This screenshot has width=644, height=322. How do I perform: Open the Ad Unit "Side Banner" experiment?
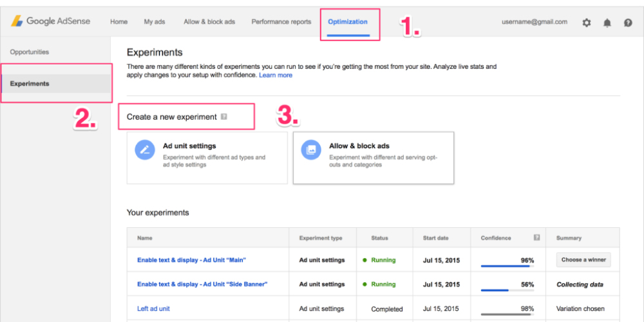pos(202,284)
